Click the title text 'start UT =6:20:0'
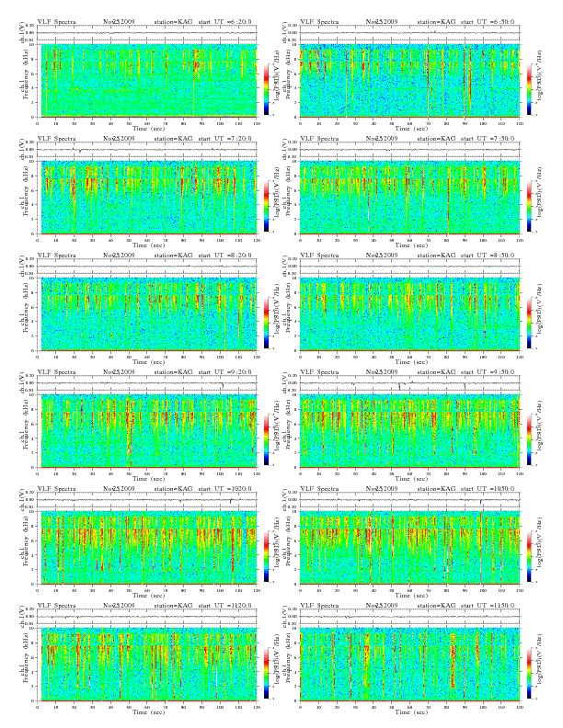The width and height of the screenshot is (563, 728). click(225, 22)
